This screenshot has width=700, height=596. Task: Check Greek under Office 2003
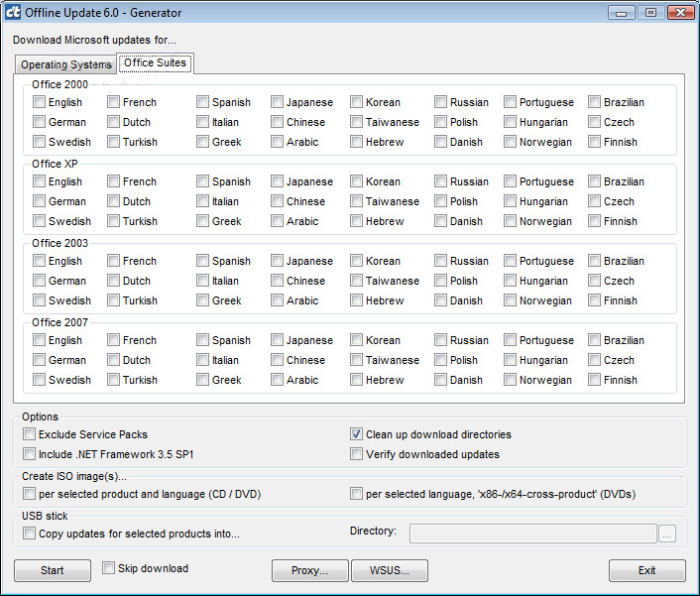coord(202,300)
